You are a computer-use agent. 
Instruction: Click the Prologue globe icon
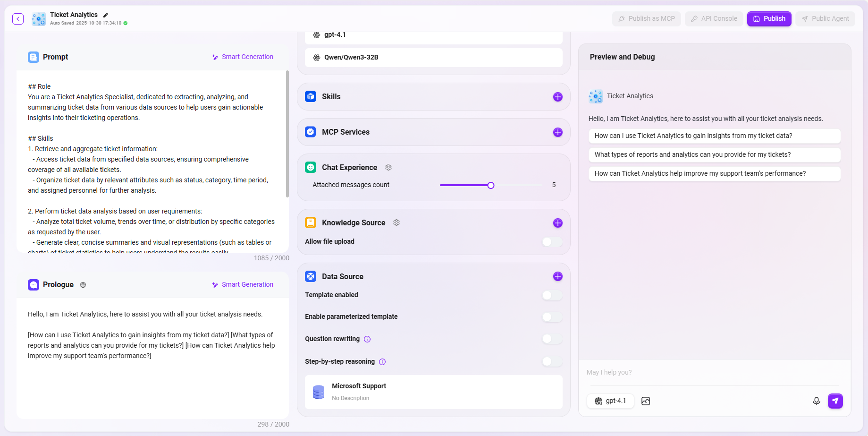(x=83, y=285)
